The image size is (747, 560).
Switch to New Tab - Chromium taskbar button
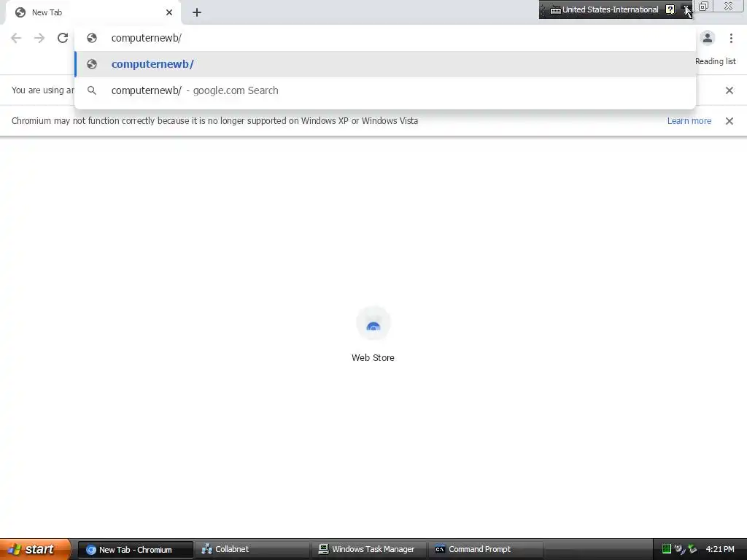coord(135,550)
